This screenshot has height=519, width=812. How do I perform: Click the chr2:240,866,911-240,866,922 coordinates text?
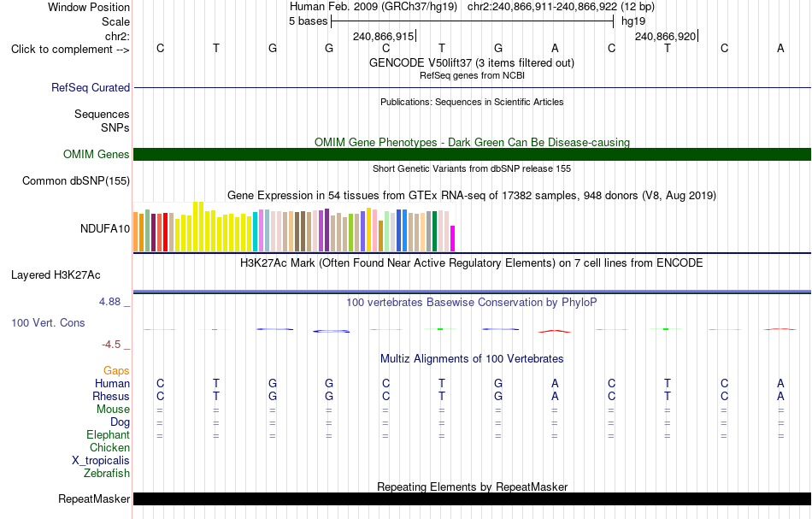pos(561,7)
